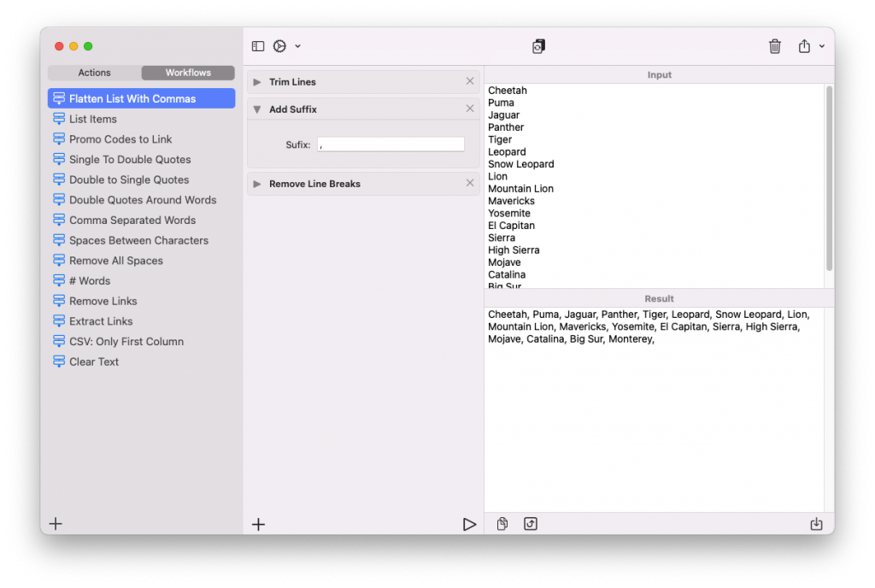Click the Result panel header
The width and height of the screenshot is (875, 588).
click(x=659, y=298)
